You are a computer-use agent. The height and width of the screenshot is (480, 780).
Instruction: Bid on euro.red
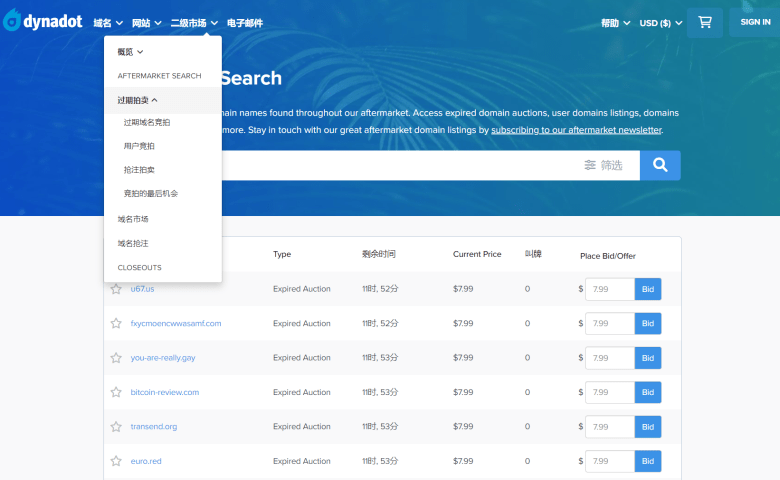[x=648, y=461]
